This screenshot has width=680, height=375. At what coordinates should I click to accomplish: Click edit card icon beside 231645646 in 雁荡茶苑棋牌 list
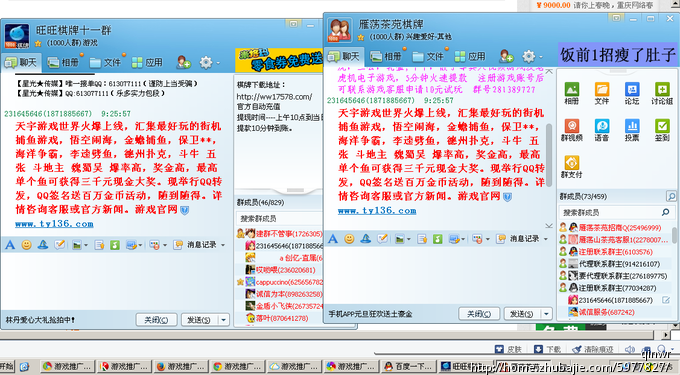pyautogui.click(x=666, y=300)
